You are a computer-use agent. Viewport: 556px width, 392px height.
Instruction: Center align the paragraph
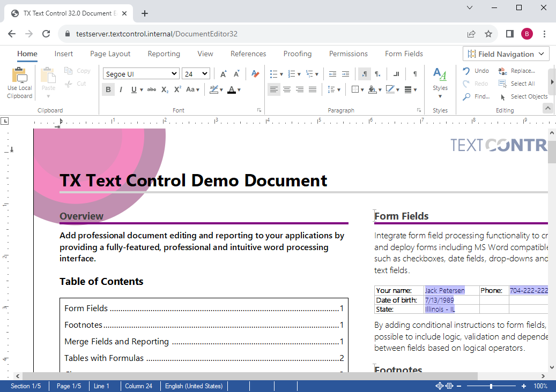pos(287,90)
